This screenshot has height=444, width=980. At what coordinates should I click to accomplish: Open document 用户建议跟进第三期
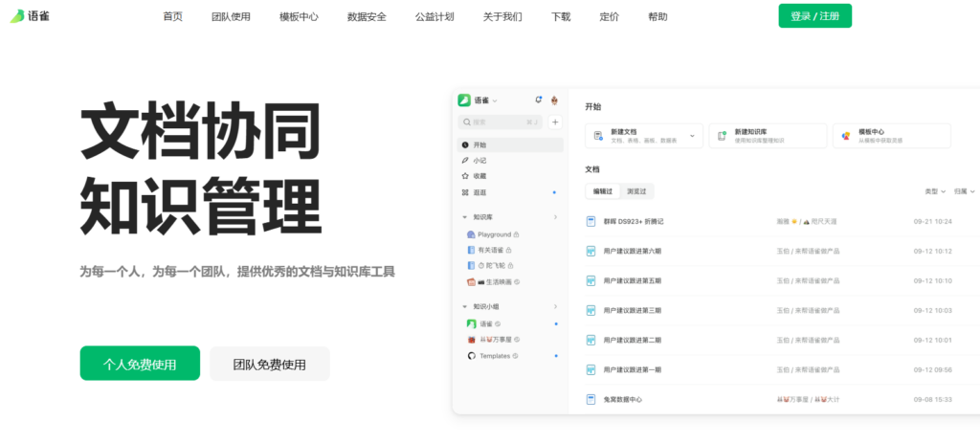click(633, 311)
